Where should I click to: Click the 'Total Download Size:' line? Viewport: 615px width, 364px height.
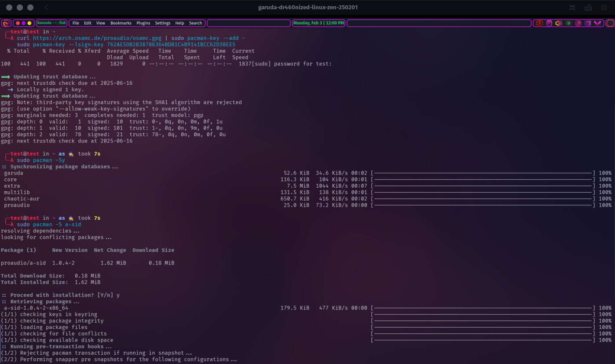pyautogui.click(x=51, y=276)
